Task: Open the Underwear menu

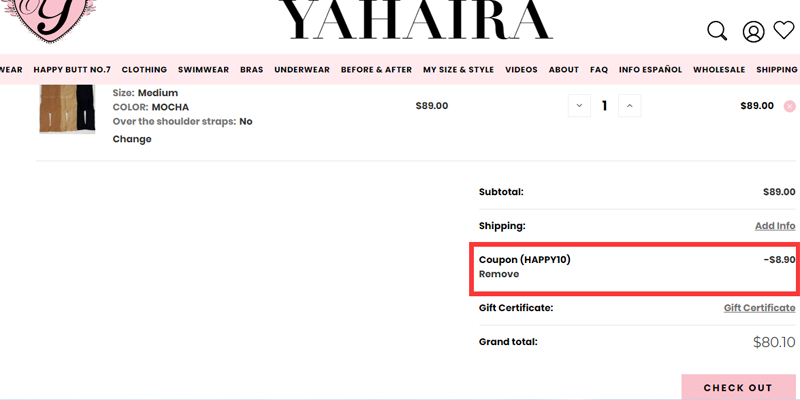Action: 302,69
